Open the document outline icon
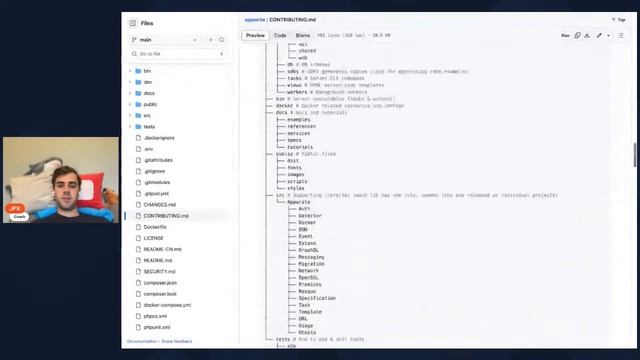The width and height of the screenshot is (640, 360). click(621, 36)
